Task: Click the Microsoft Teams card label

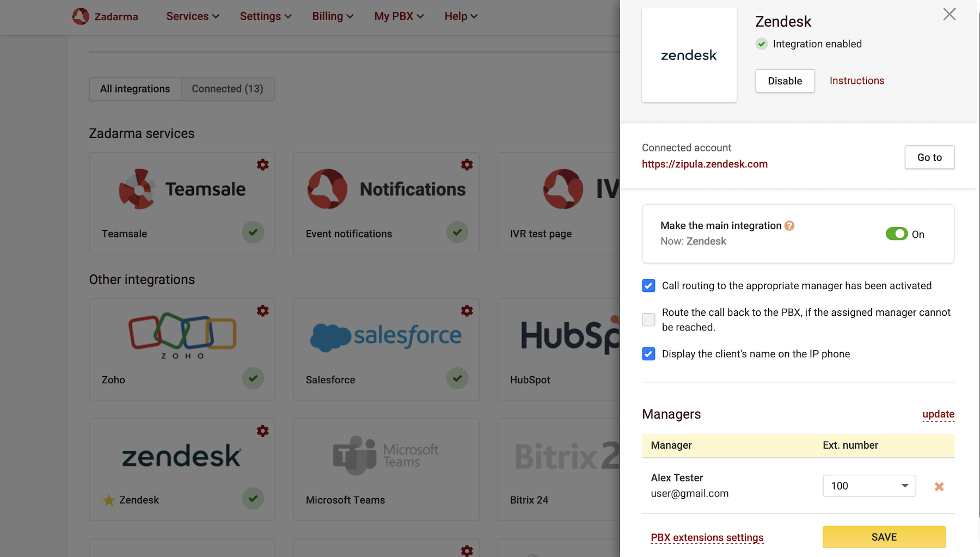Action: tap(345, 500)
